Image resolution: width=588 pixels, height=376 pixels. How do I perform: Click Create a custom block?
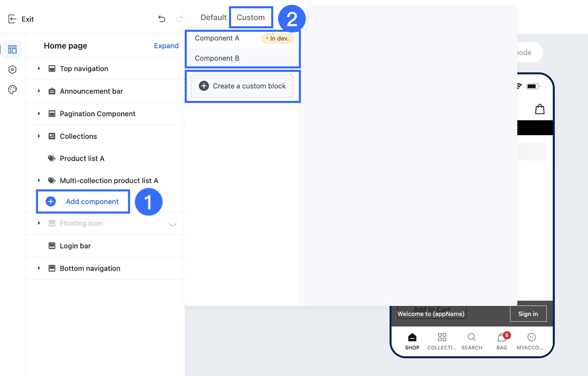[x=242, y=86]
